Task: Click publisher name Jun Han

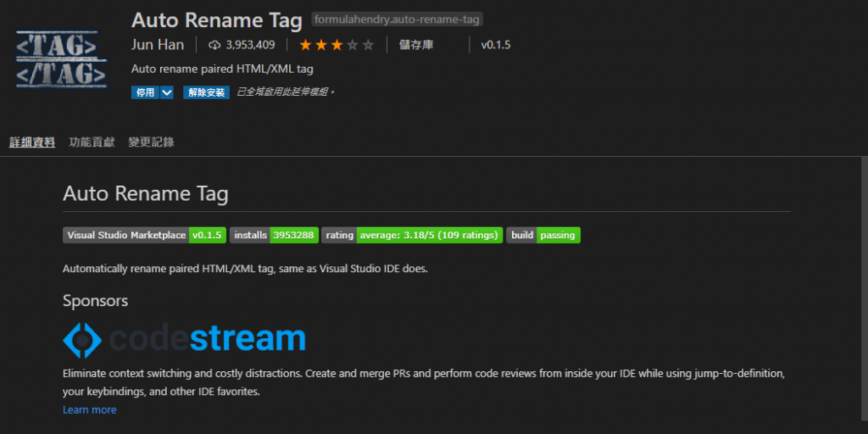Action: (158, 45)
